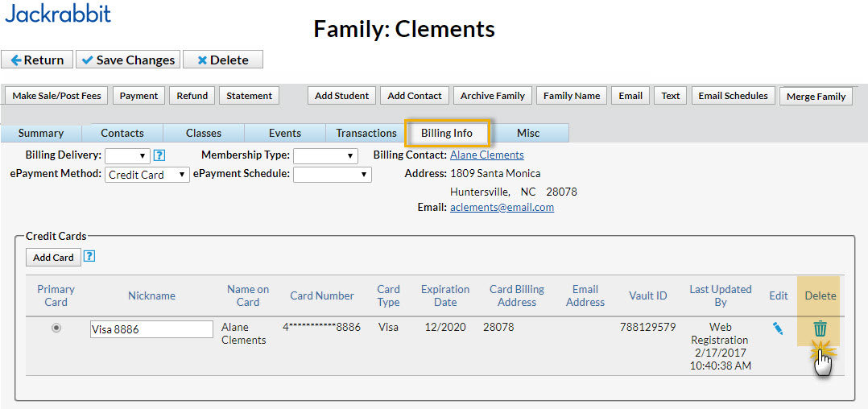Open the Billing Delivery dropdown
This screenshot has height=409, width=868.
127,155
